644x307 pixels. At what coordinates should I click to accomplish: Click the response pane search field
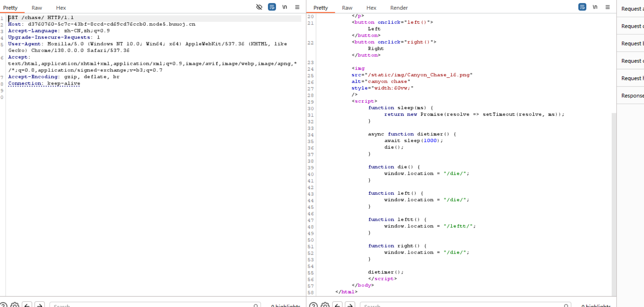coord(465,305)
